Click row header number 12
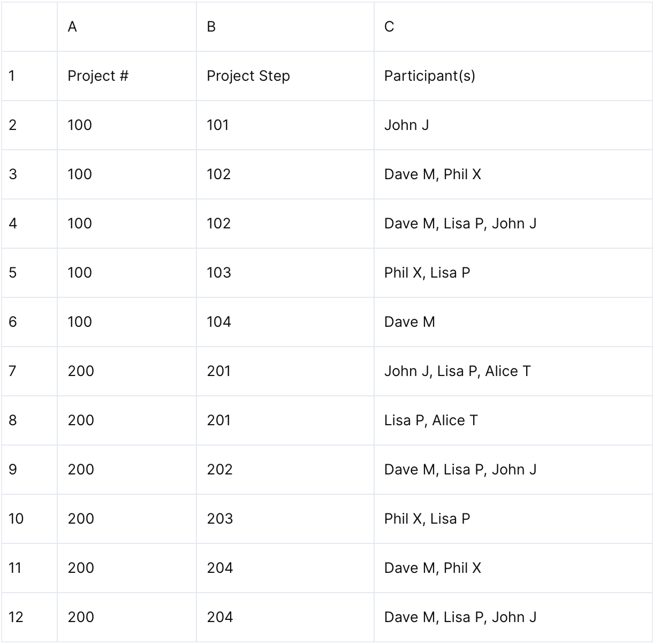Viewport: 653px width, 644px height. (29, 617)
